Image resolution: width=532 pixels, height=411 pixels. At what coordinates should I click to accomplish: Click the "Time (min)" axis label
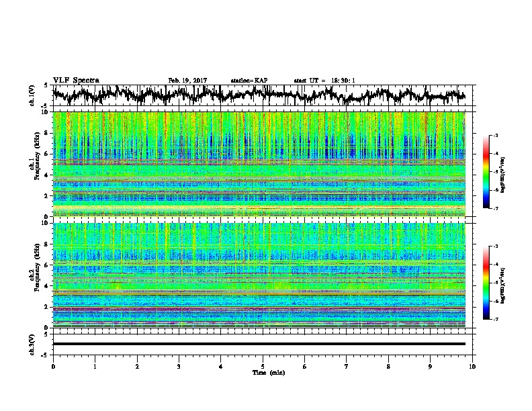(269, 373)
